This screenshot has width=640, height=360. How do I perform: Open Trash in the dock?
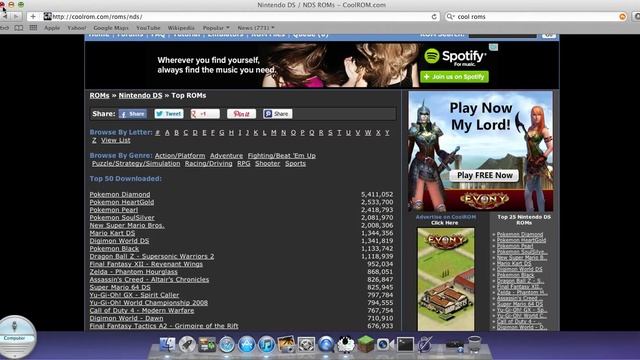tap(474, 344)
